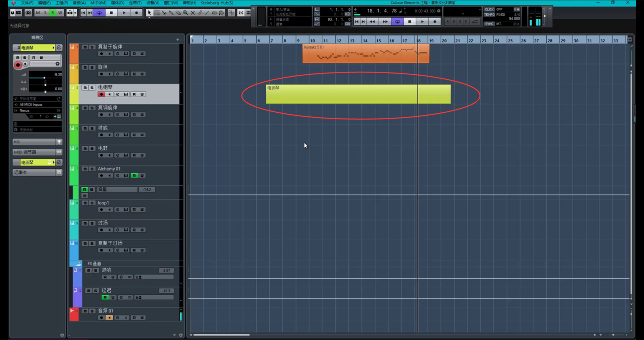The image size is (644, 340).
Task: Open the 设备(V) menu
Action: tap(153, 3)
